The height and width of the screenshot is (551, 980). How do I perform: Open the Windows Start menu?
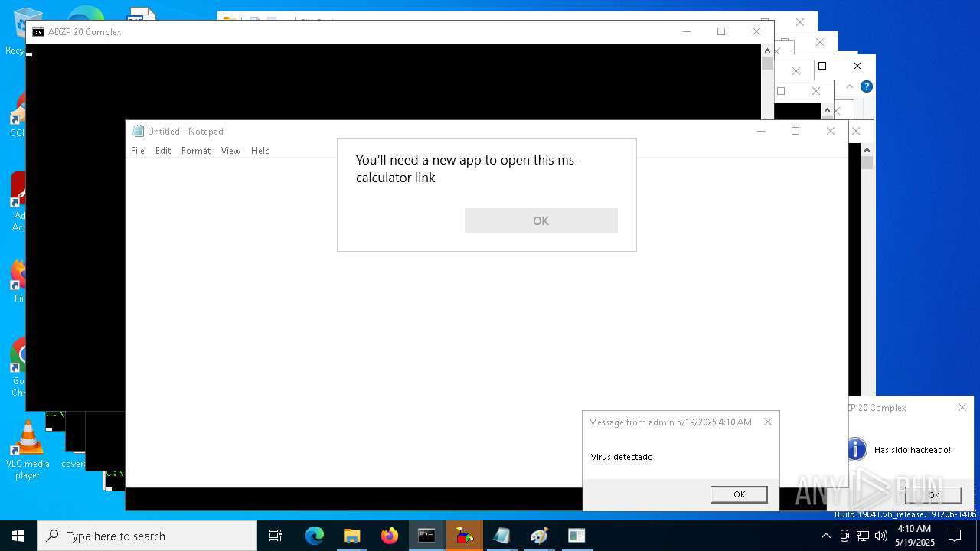(18, 536)
